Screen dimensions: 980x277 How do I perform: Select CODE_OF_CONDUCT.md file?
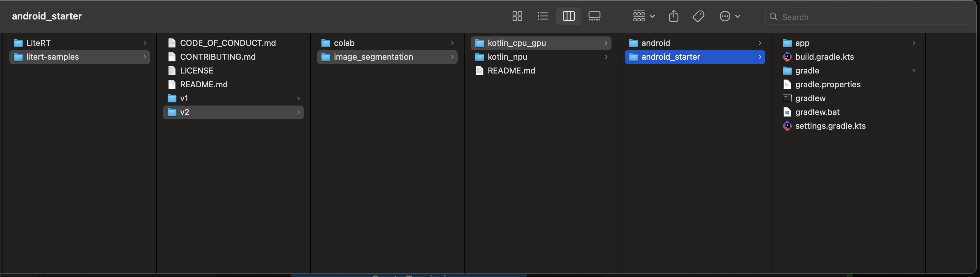pyautogui.click(x=228, y=43)
